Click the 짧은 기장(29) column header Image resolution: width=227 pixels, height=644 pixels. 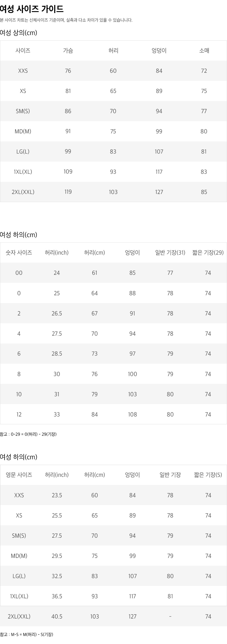point(208,253)
